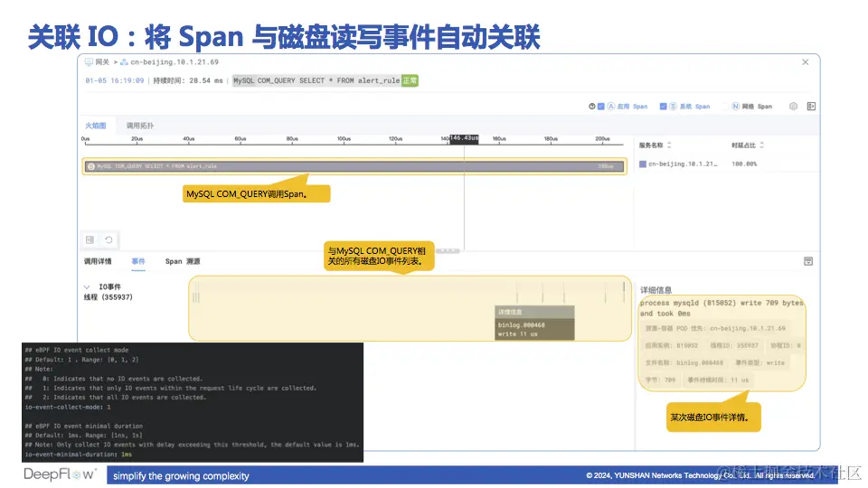The width and height of the screenshot is (868, 488).
Task: Click the cn-beijing.10.1.21.69 breadcrumb
Action: pos(175,62)
